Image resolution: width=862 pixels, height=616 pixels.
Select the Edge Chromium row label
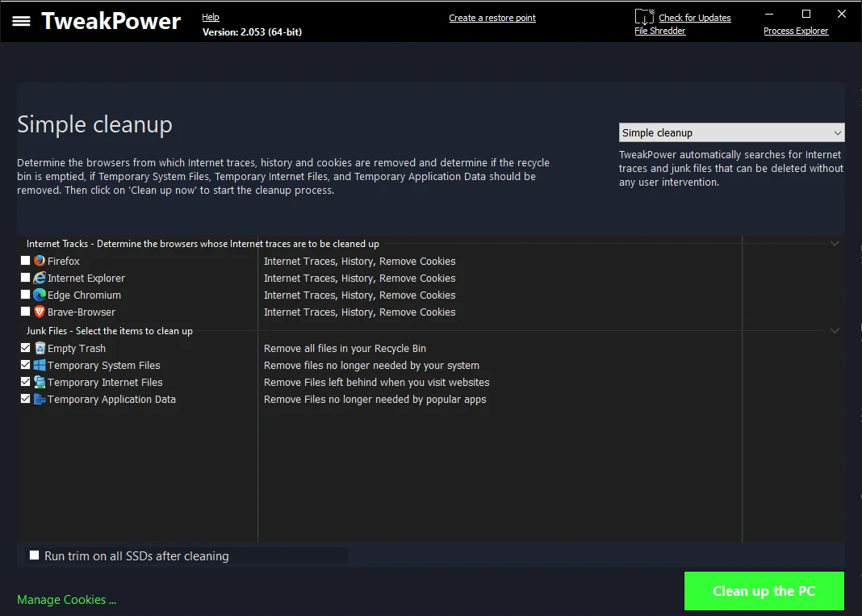coord(84,295)
